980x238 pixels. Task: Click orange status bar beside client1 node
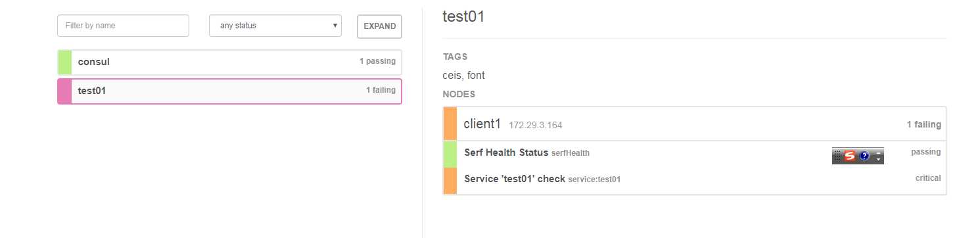pos(450,124)
